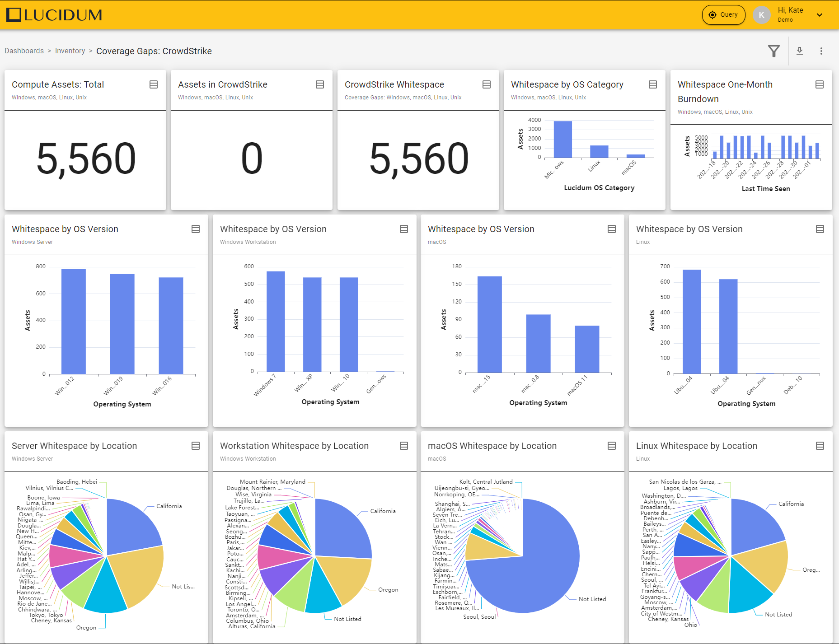Screen dimensions: 839x644
Task: Open details icon on Linux OS Version card
Action: click(820, 229)
